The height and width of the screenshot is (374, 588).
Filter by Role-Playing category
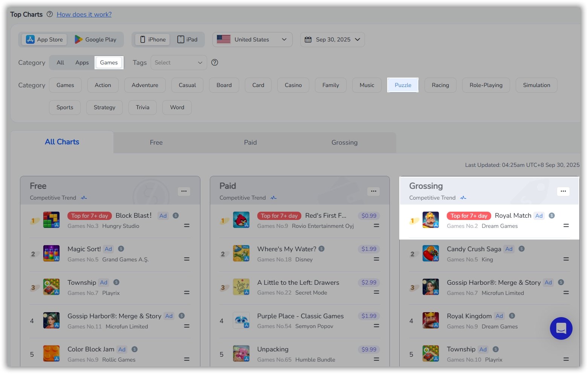coord(486,85)
